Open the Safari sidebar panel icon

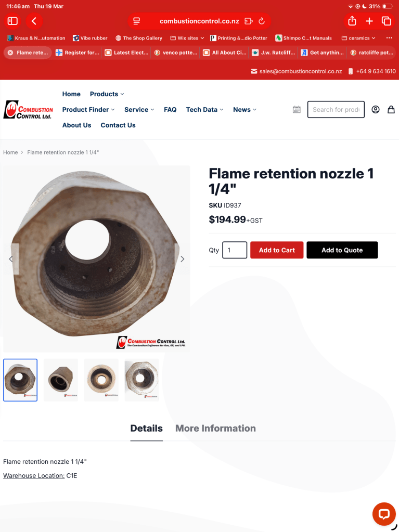coord(12,21)
